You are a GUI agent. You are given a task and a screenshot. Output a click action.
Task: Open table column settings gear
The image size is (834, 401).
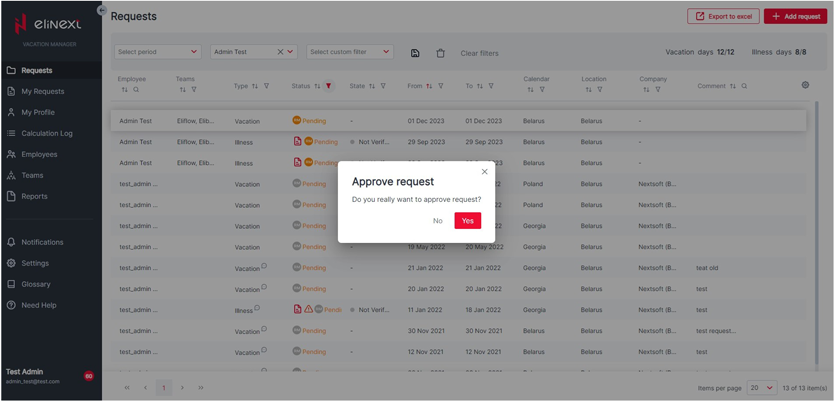(x=805, y=85)
